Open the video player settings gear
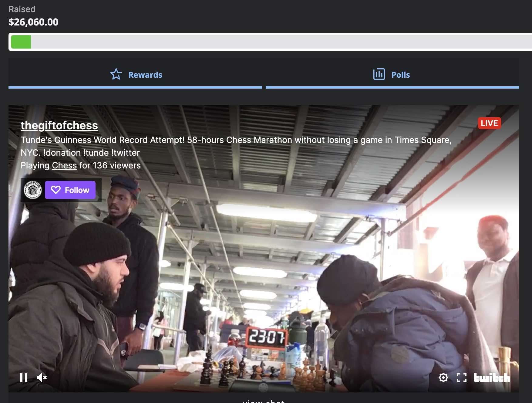This screenshot has width=532, height=403. pyautogui.click(x=443, y=378)
